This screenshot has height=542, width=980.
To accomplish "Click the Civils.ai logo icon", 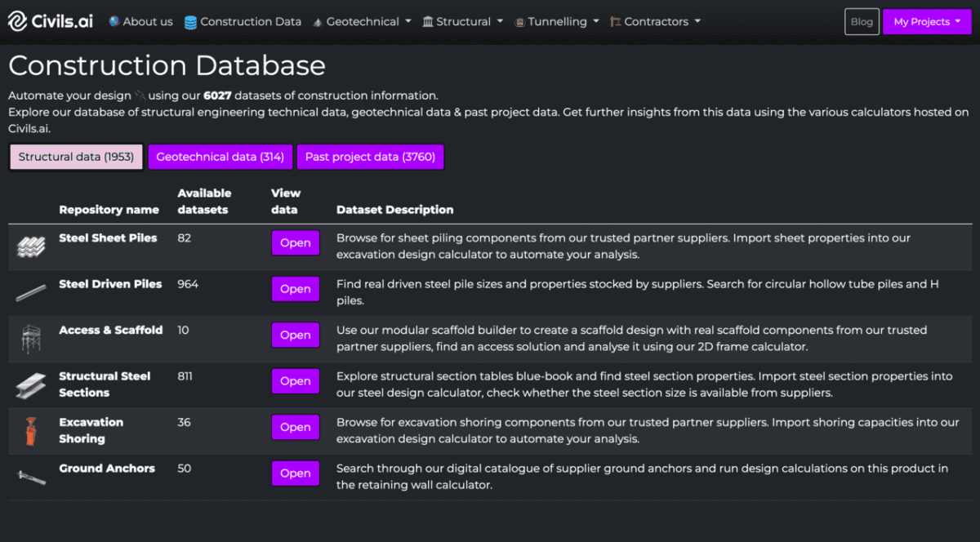I will (x=18, y=22).
